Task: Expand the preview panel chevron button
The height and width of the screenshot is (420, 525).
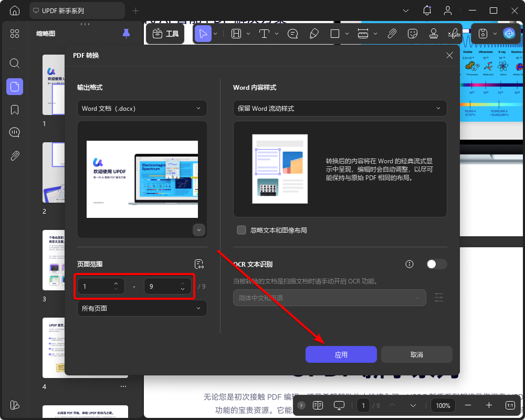Action: point(199,230)
